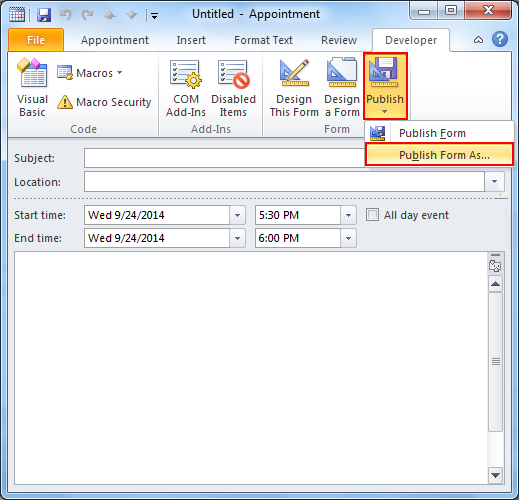Open Microsoft Outlook Help
Image resolution: width=519 pixels, height=500 pixels.
pos(500,40)
